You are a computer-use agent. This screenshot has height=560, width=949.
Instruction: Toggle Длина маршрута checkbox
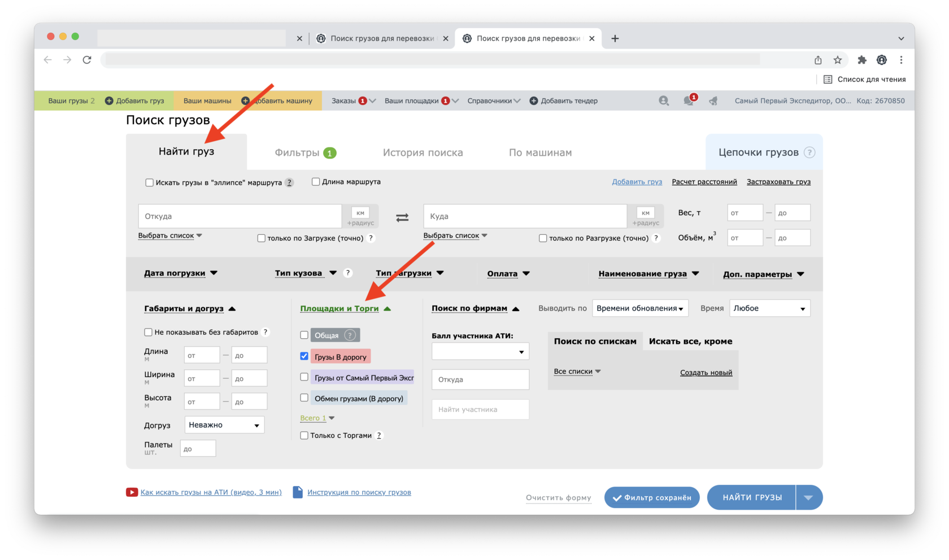316,182
